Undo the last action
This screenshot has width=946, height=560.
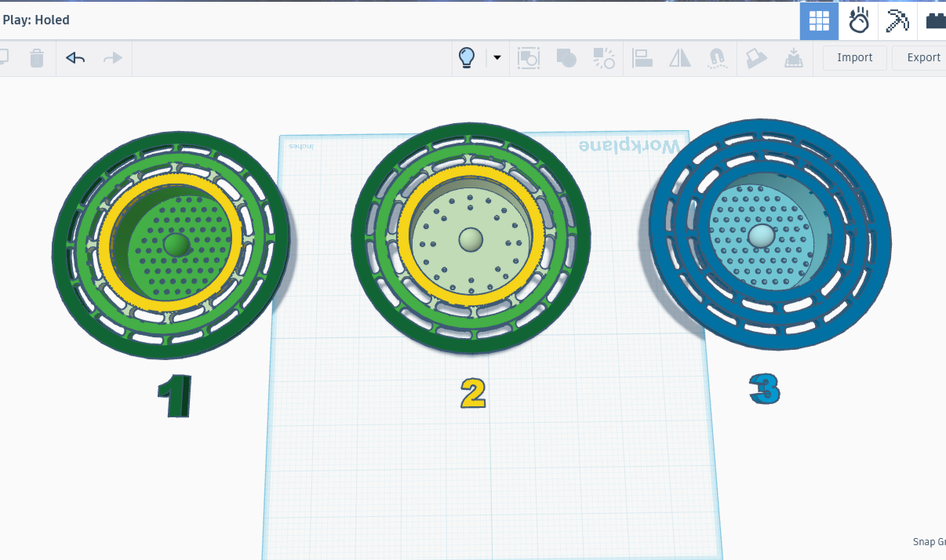(75, 58)
